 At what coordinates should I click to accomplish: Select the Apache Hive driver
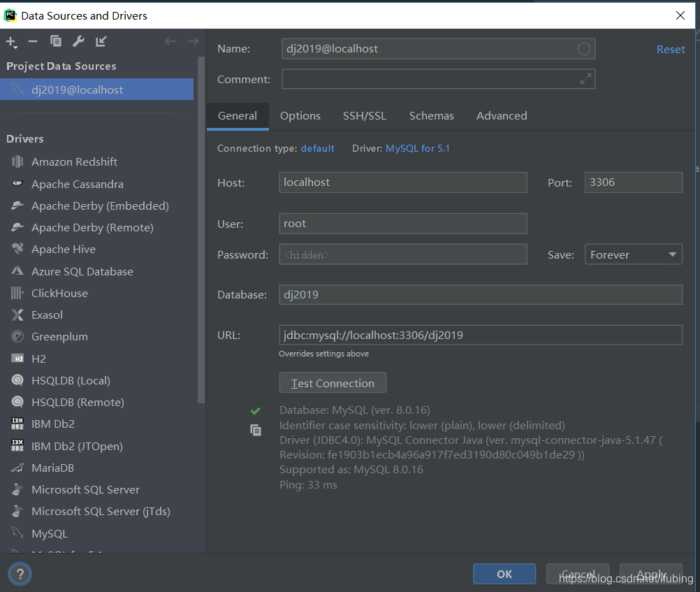[x=97, y=250]
